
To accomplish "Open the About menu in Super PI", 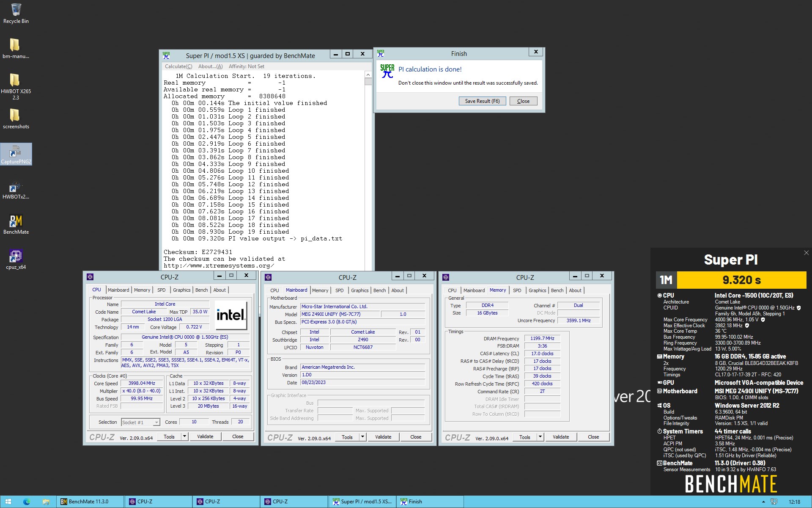I will click(210, 66).
